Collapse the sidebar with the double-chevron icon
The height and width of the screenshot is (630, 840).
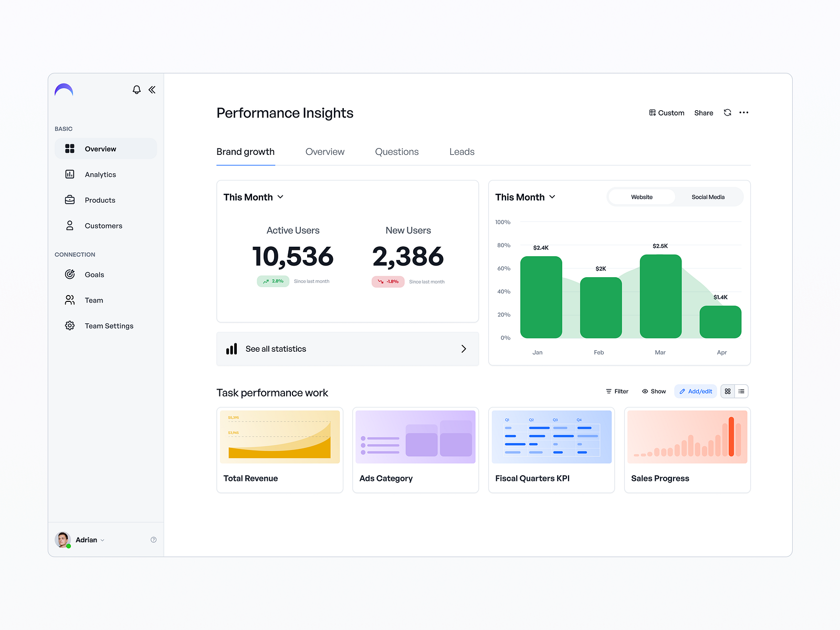pos(152,90)
